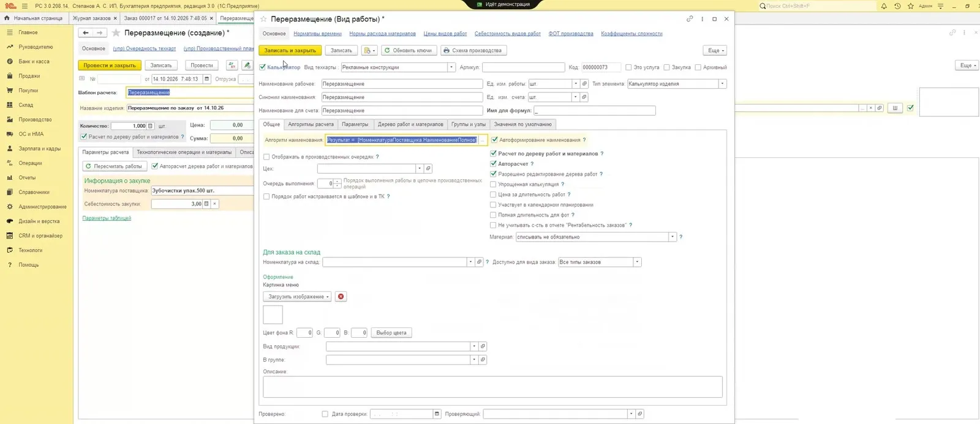Click the open icon beside Номенклатура на склад
Screen dimensions: 980x424
pos(480,262)
